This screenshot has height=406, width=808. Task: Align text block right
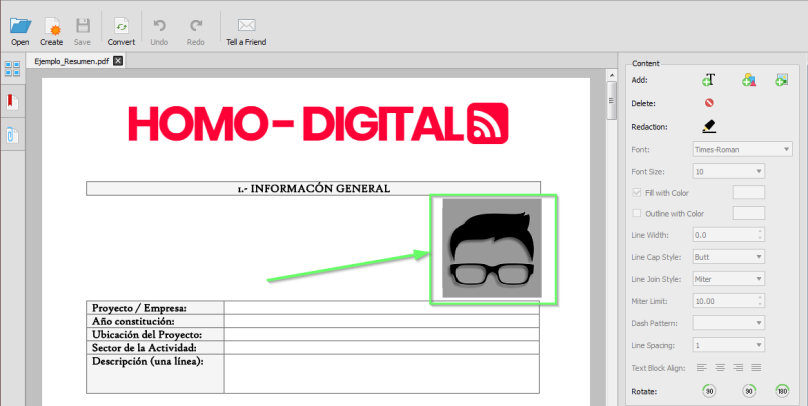[x=738, y=368]
